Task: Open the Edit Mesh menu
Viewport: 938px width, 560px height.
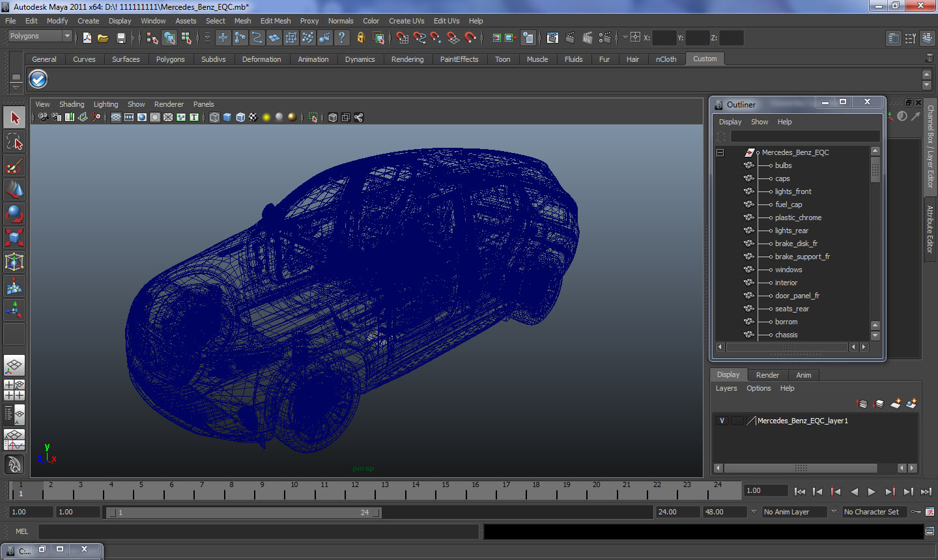Action: tap(276, 21)
